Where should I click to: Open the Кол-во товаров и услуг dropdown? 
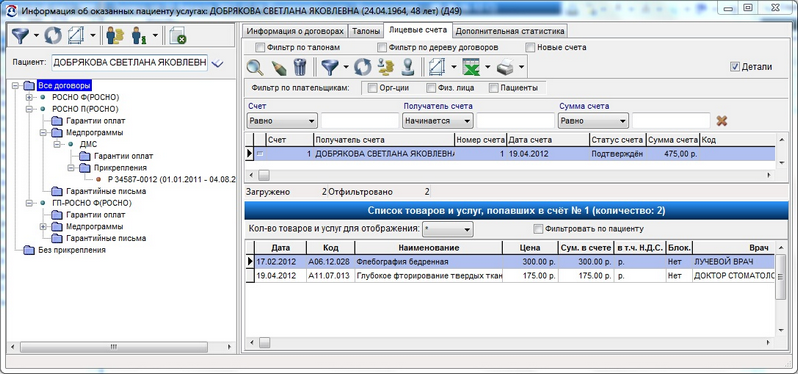(448, 229)
